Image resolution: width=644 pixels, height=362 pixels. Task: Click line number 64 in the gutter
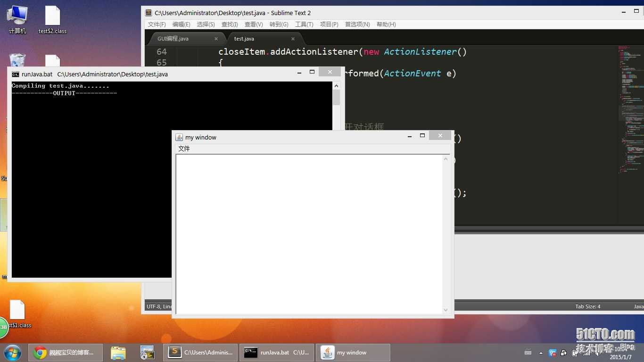[162, 52]
